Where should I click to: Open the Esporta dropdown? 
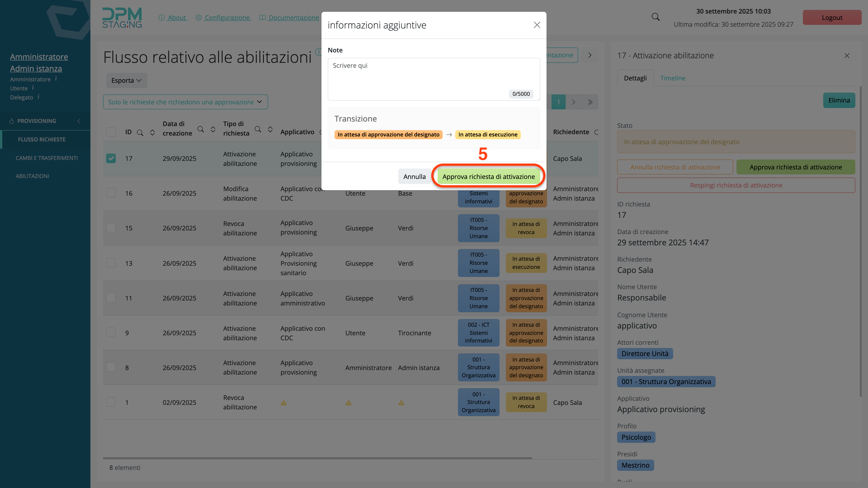click(x=126, y=80)
